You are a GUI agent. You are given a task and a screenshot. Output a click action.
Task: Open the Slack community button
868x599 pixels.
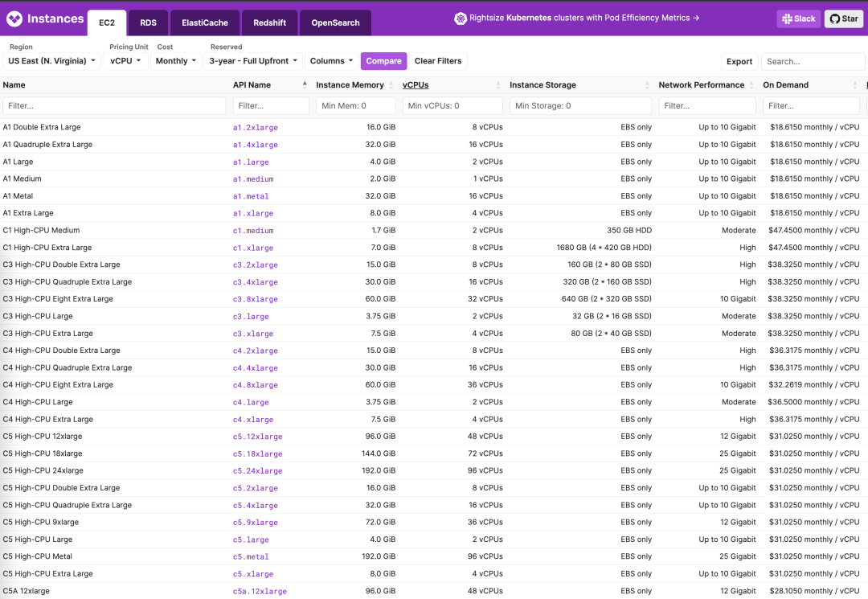(798, 18)
